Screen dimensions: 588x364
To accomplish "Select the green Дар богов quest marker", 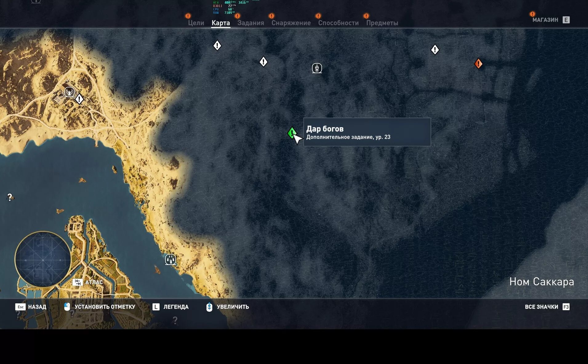I will pos(292,133).
